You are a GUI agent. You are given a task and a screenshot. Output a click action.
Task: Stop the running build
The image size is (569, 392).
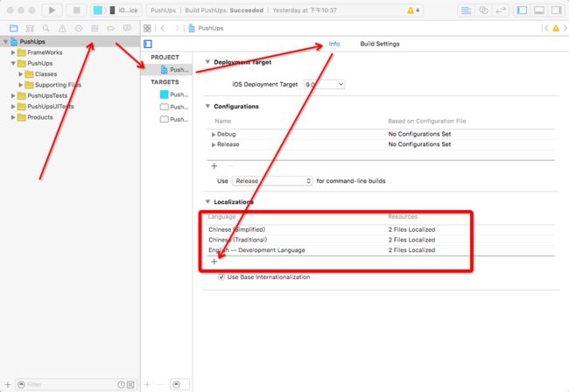point(76,10)
